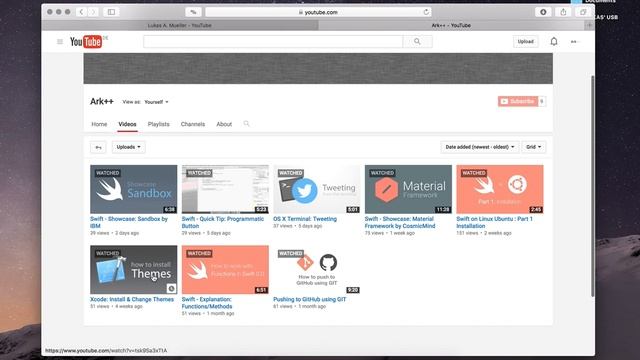The height and width of the screenshot is (360, 640).
Task: Open Xcode: Install & Change Themes link
Action: tap(132, 300)
